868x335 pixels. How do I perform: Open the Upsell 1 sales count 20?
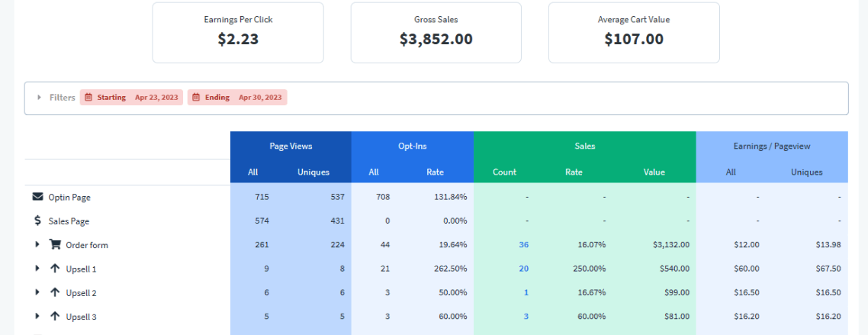pyautogui.click(x=523, y=269)
